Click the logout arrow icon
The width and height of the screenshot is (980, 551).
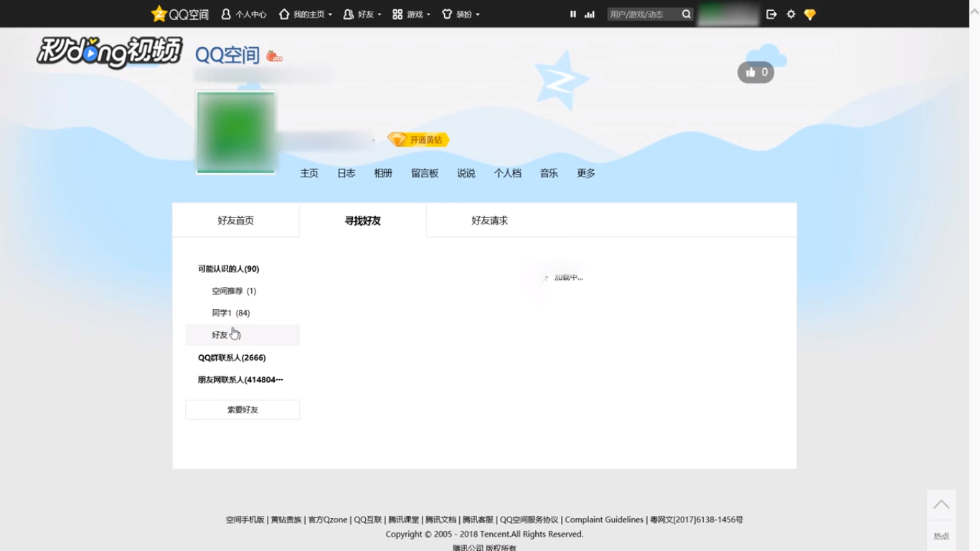pyautogui.click(x=771, y=14)
